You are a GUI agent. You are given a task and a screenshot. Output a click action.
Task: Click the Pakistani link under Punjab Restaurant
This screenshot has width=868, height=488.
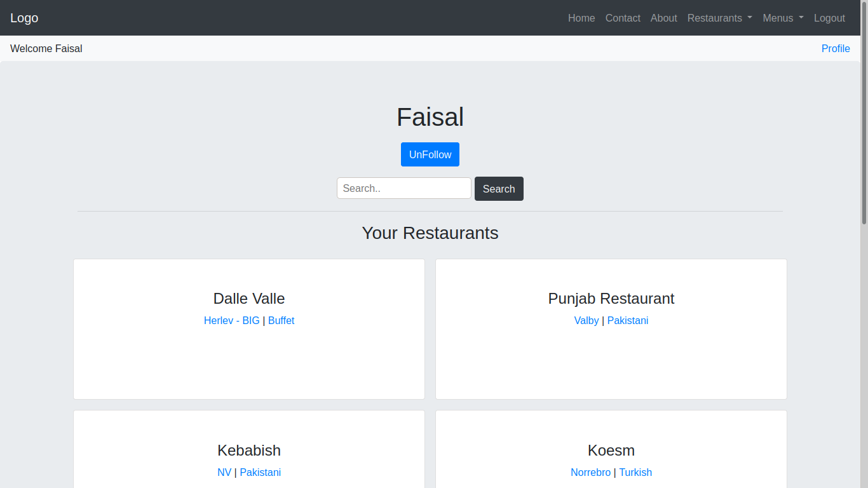(x=628, y=320)
